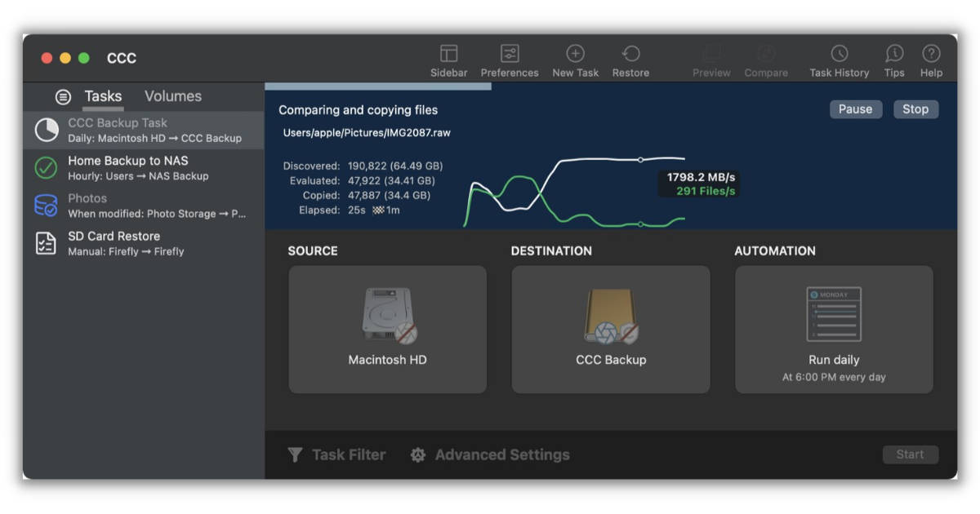Toggle the Sidebar using its toolbar icon
The width and height of the screenshot is (980, 514).
pos(448,59)
